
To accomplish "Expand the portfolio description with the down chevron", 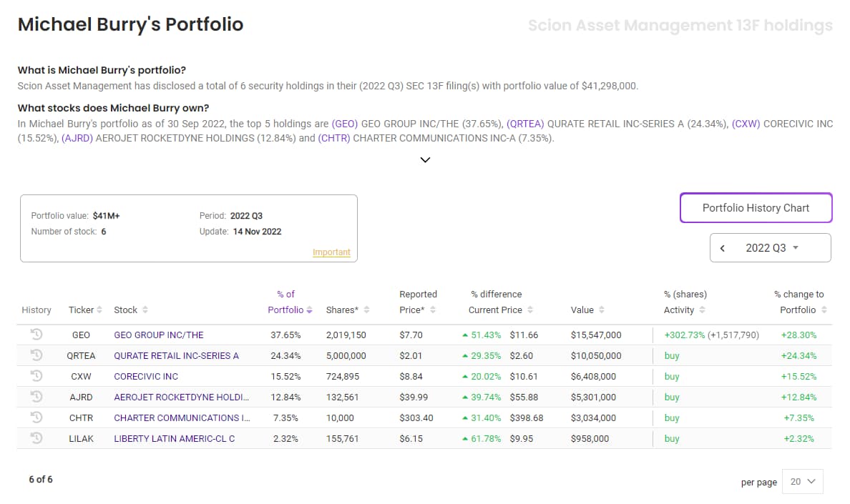I will click(x=425, y=159).
